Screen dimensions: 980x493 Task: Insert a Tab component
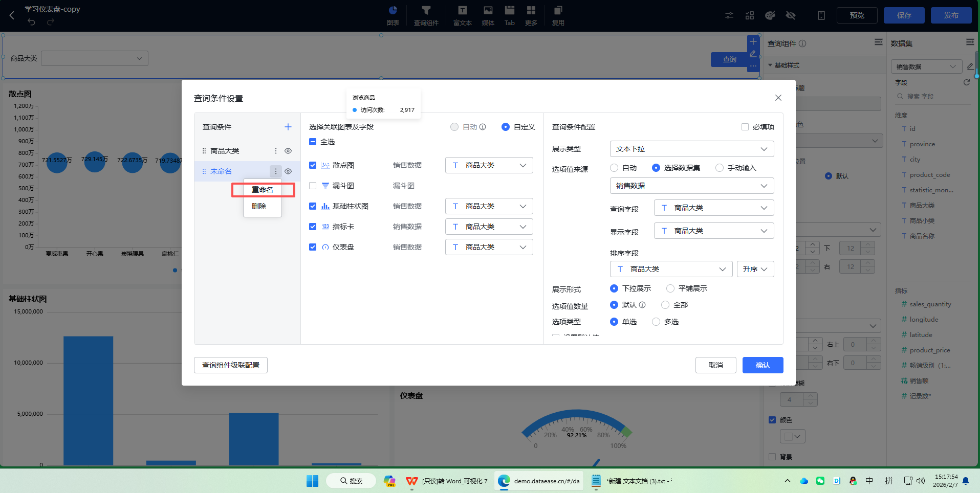coord(509,15)
